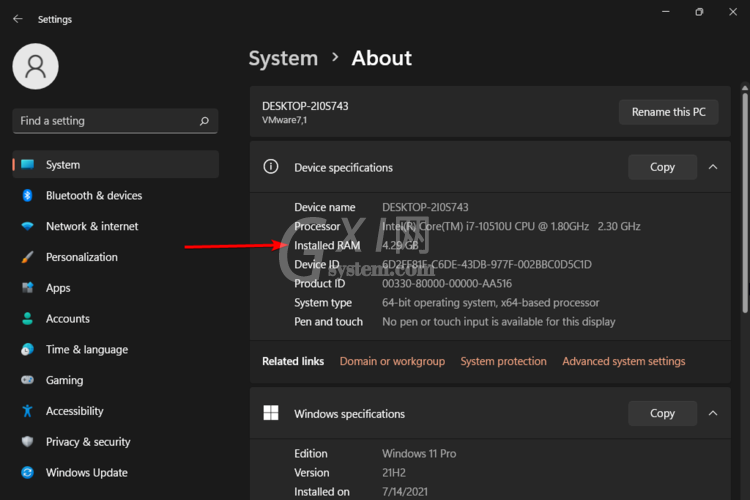Open Time & language settings
This screenshot has width=750, height=500.
point(116,349)
